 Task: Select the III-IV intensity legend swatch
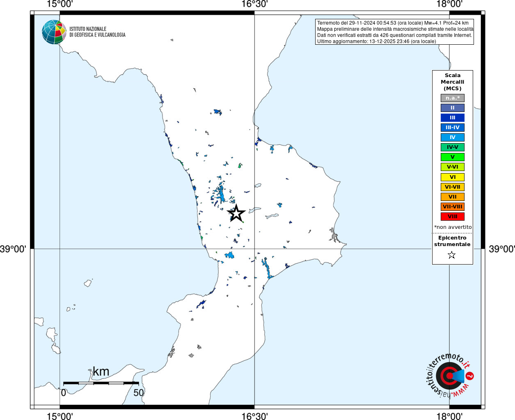tap(452, 128)
